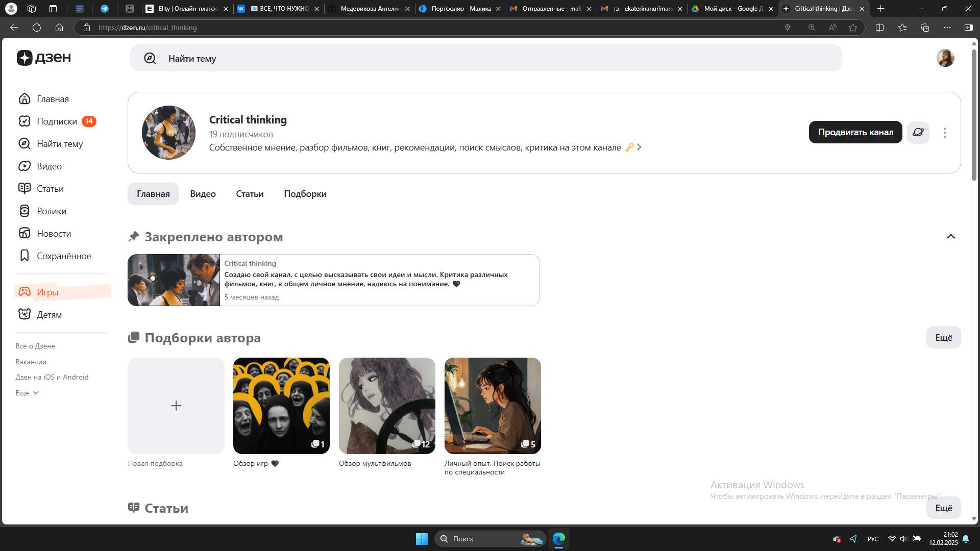Click the Найти тему search field
This screenshot has width=980, height=551.
(x=486, y=58)
